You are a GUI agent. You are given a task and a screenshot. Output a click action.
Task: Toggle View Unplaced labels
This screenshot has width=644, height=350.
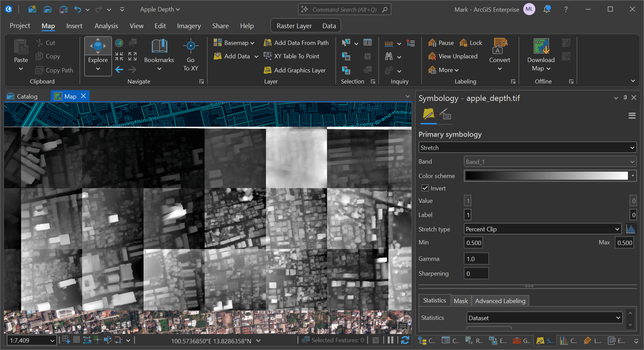[x=453, y=56]
